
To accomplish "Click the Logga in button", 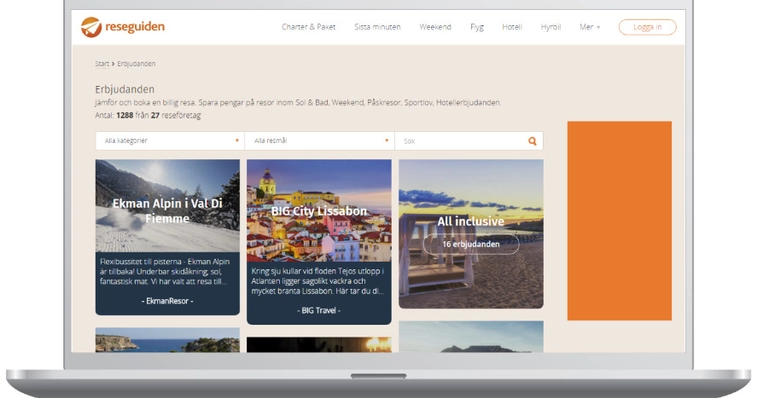I will [x=647, y=27].
